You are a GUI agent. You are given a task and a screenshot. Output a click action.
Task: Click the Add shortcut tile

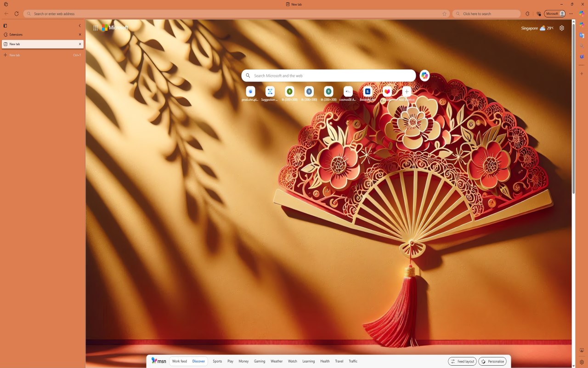[x=407, y=93]
